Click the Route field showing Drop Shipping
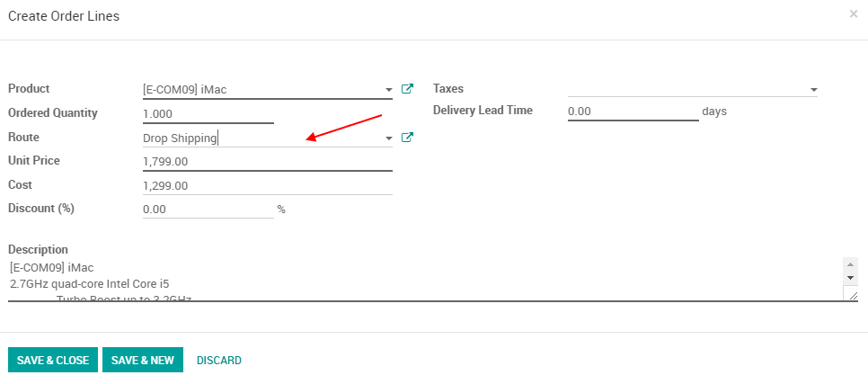This screenshot has height=384, width=868. [261, 138]
